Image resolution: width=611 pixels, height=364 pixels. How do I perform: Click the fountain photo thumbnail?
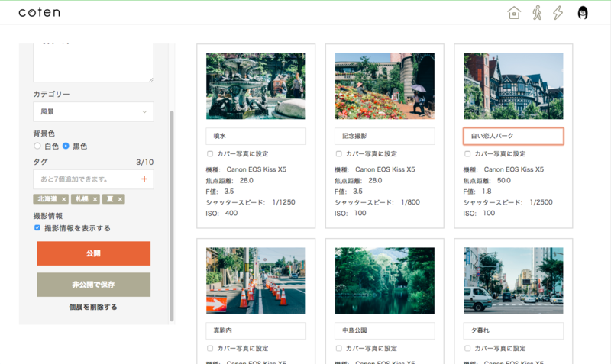(x=256, y=86)
